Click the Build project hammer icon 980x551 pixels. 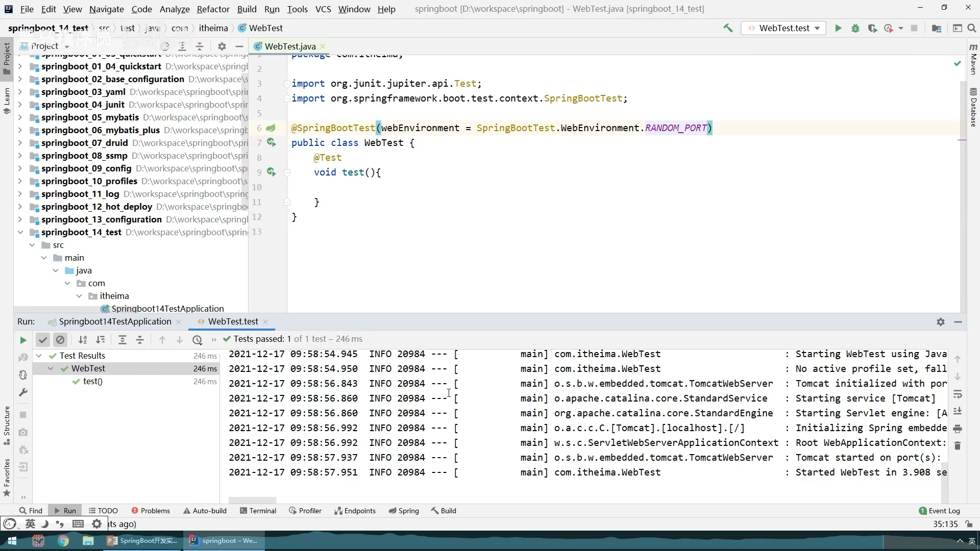point(728,28)
